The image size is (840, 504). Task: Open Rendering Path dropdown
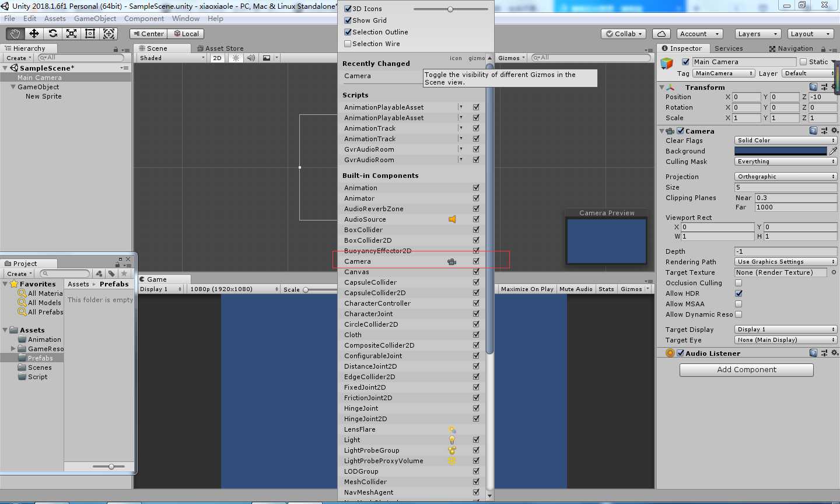coord(786,262)
